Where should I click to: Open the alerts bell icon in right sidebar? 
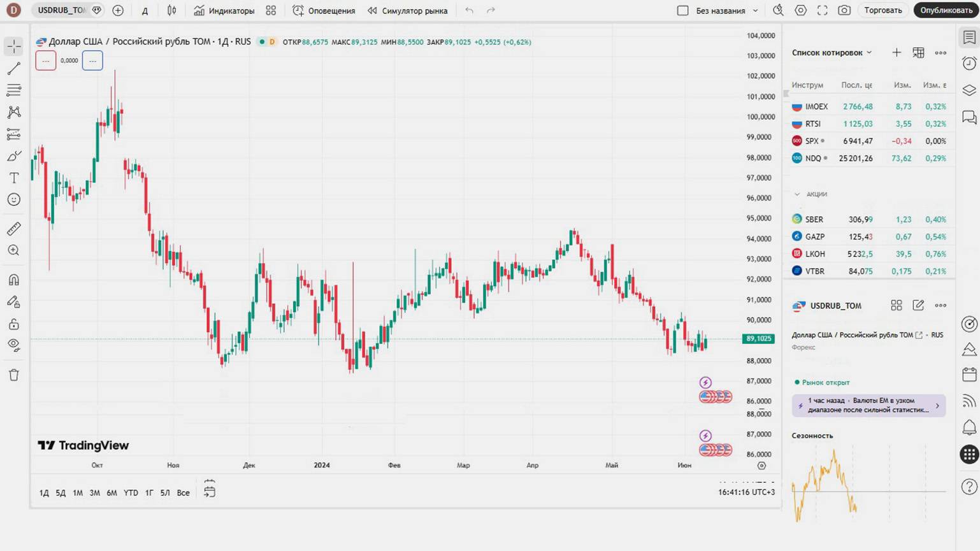point(969,427)
